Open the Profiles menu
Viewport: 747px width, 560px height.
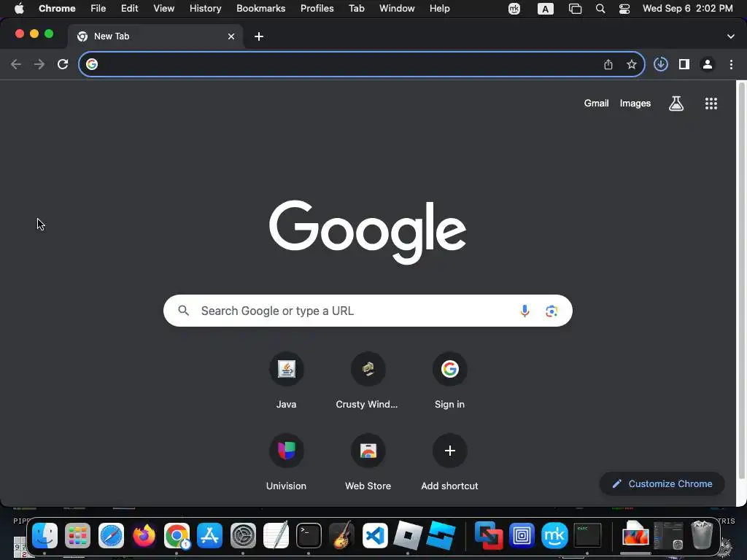317,9
